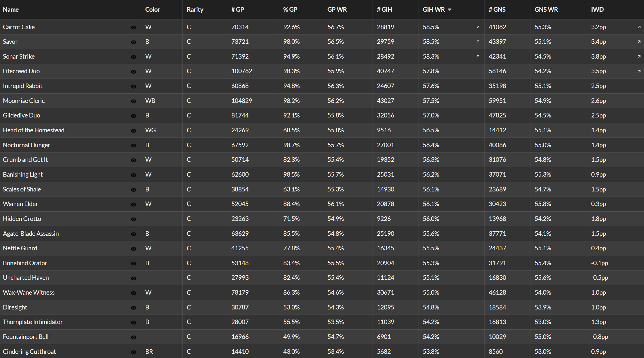
Task: Sort by the Rarity column header
Action: (195, 10)
